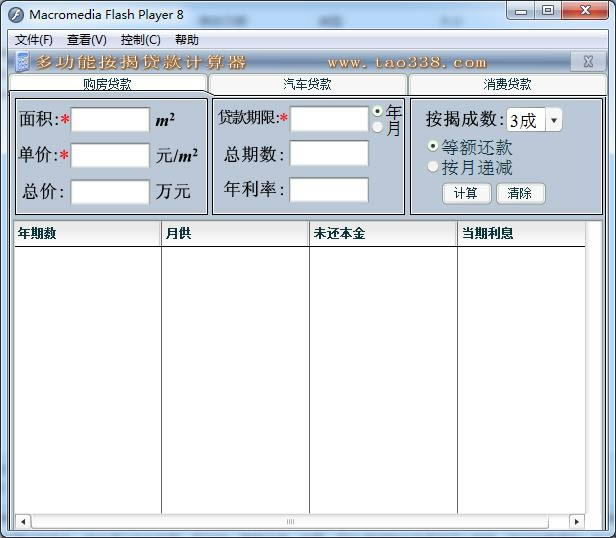Click the horizontal scrollbar right arrow

(x=577, y=522)
